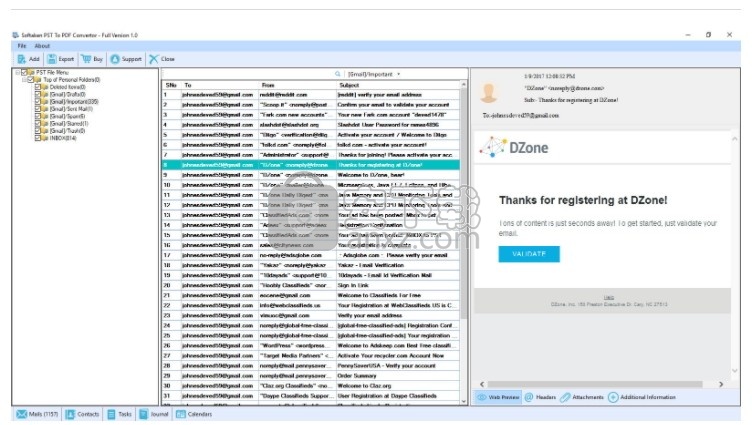Screen dimensions: 752x425
Task: Toggle the PST File Menu checkbox
Action: tap(24, 72)
